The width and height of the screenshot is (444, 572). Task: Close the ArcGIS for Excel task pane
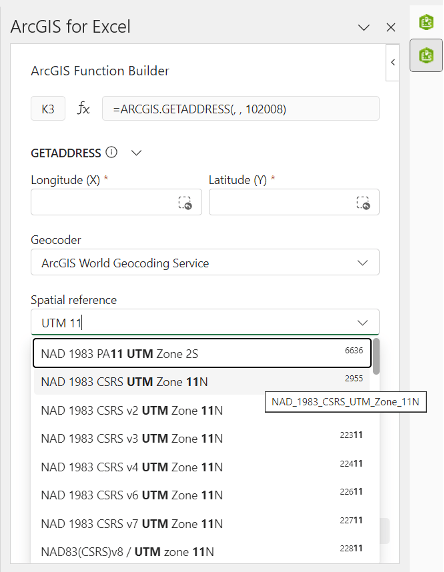tap(391, 27)
